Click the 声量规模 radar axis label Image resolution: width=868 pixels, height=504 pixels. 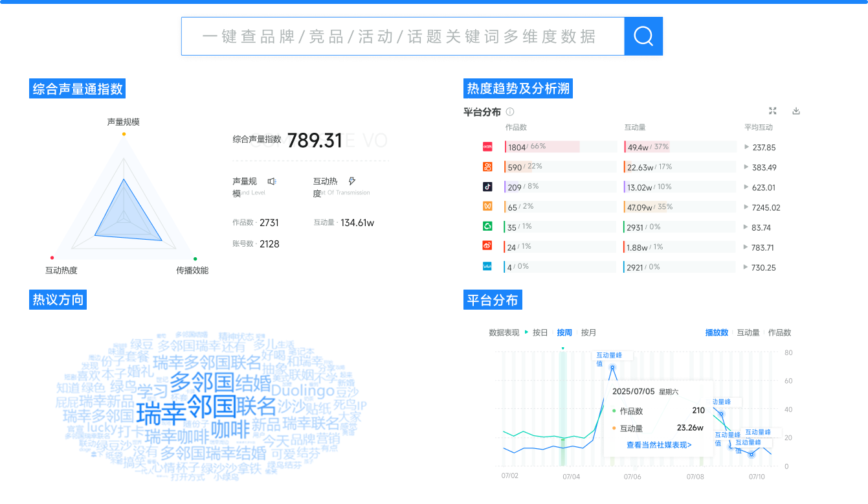[x=124, y=122]
